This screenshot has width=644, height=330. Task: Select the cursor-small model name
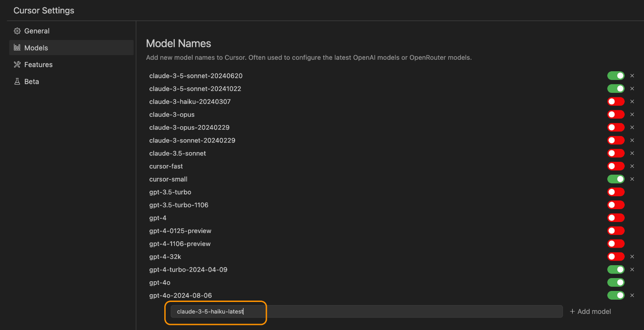coord(168,179)
